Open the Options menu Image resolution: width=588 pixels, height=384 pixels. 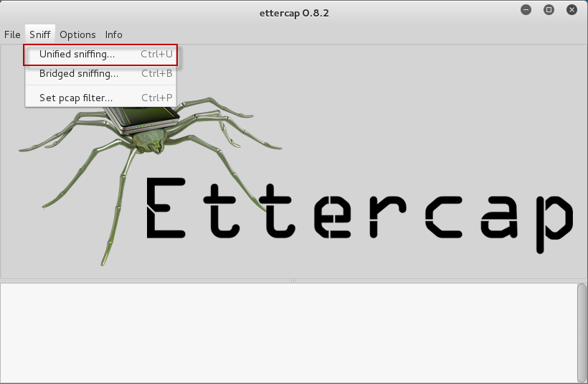tap(77, 34)
